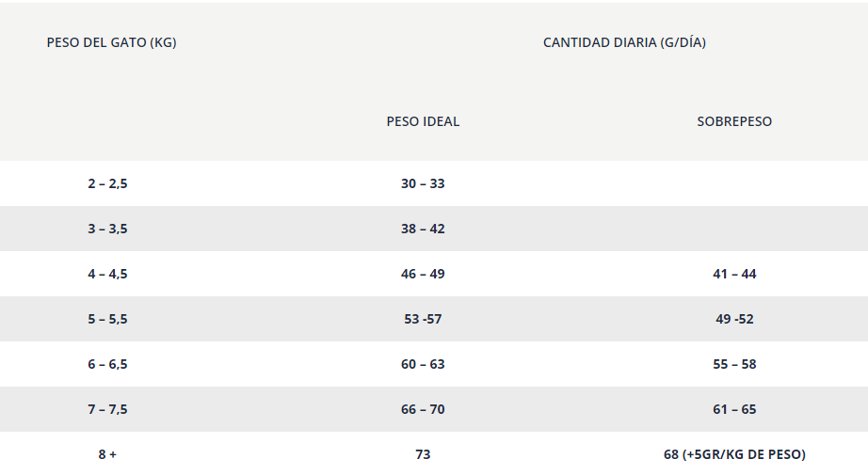The width and height of the screenshot is (868, 475).
Task: Select the '61 – 65' overweight amount
Action: click(734, 409)
